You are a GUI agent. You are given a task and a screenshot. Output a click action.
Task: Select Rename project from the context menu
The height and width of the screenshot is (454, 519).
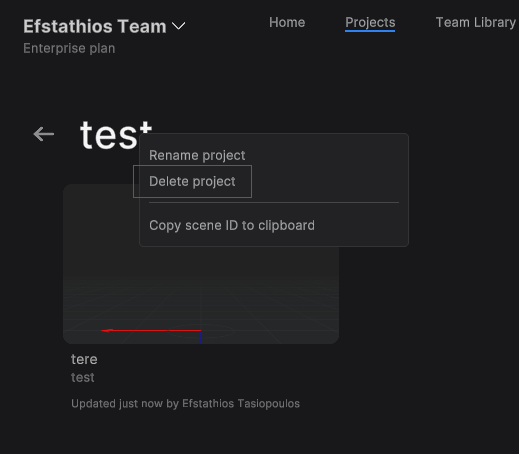(197, 155)
